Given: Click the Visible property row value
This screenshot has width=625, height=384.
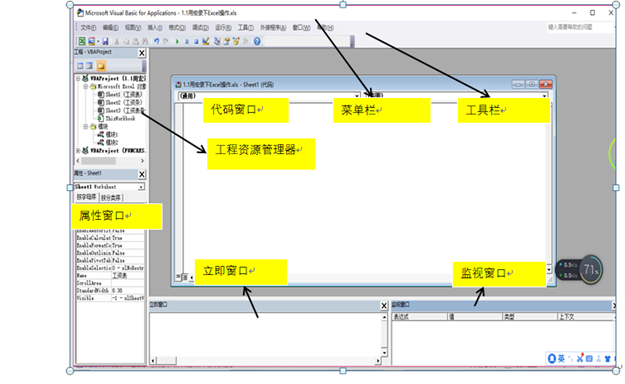Looking at the screenshot, I should [x=128, y=298].
